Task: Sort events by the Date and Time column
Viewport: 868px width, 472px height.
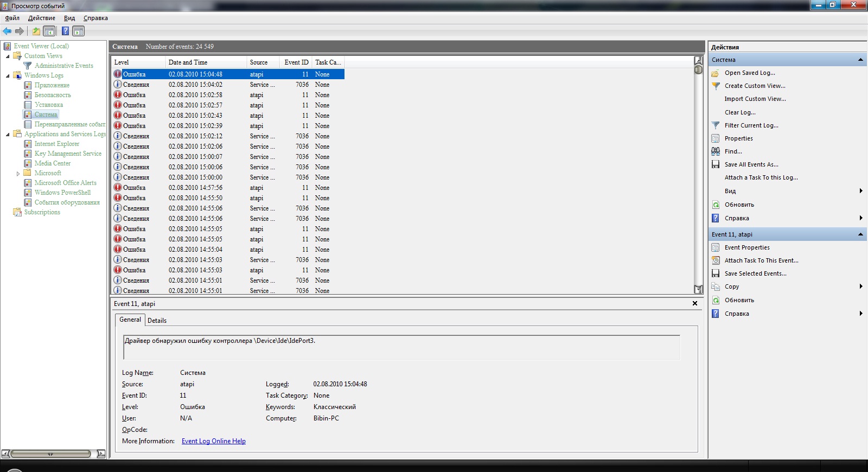Action: [206, 62]
